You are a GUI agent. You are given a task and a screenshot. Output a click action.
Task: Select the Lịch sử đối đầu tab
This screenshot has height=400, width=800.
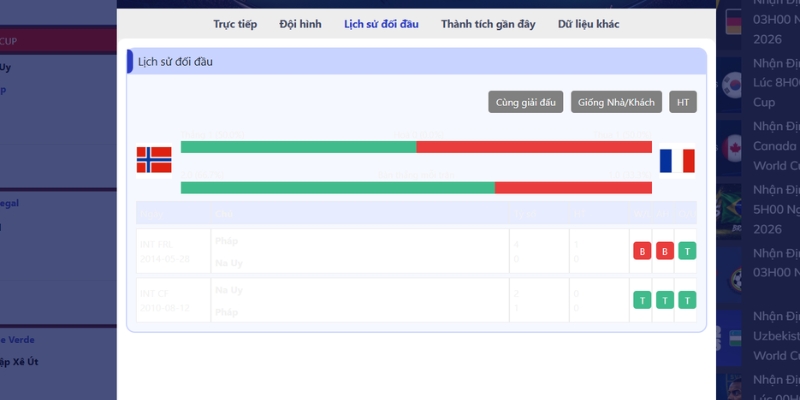pyautogui.click(x=381, y=24)
